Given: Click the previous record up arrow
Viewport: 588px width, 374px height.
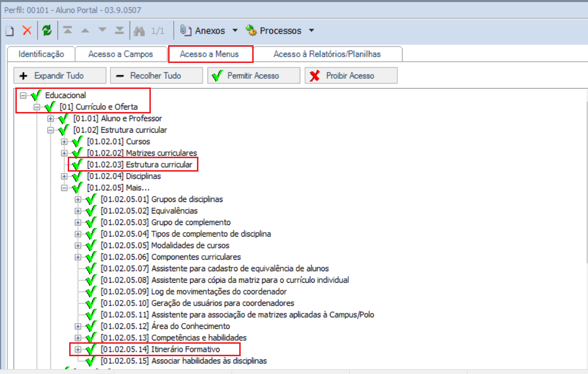Looking at the screenshot, I should [x=85, y=30].
